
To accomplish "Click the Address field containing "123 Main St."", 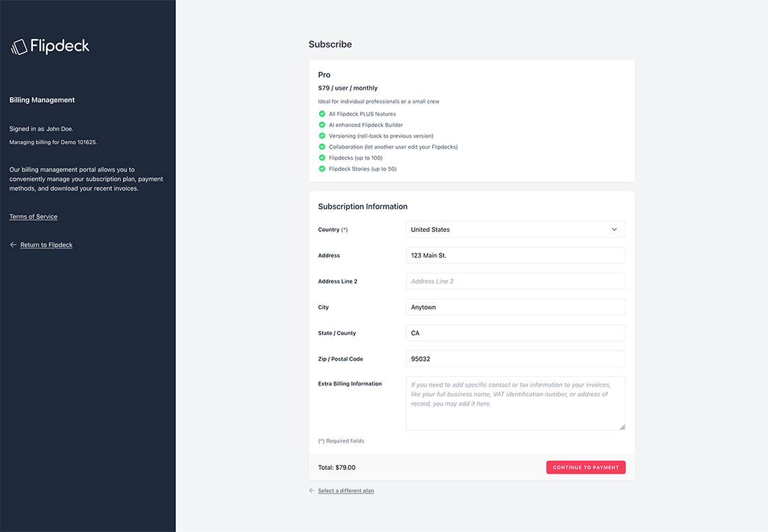I will coord(515,255).
